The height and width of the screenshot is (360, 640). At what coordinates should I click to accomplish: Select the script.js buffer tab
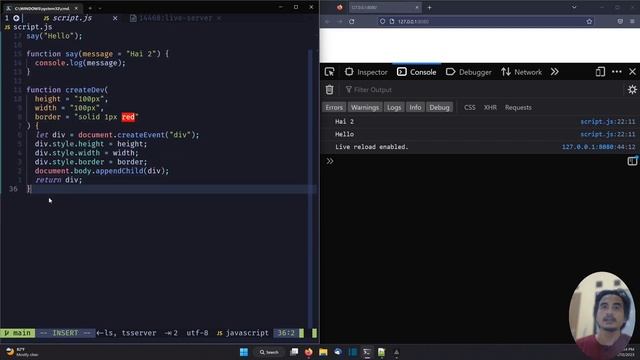72,18
